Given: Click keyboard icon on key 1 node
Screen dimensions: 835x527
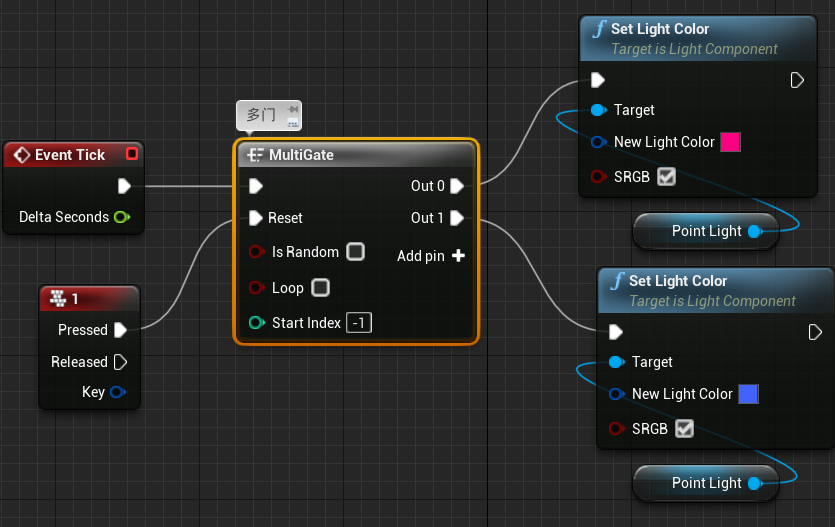Looking at the screenshot, I should (58, 299).
